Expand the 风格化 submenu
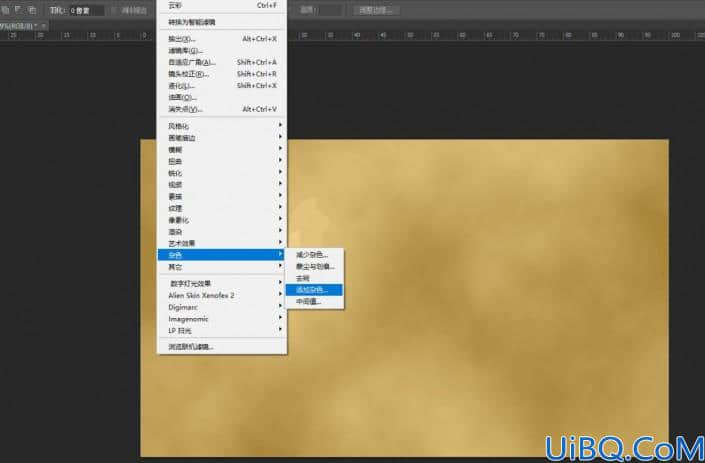The width and height of the screenshot is (705, 463). [222, 126]
